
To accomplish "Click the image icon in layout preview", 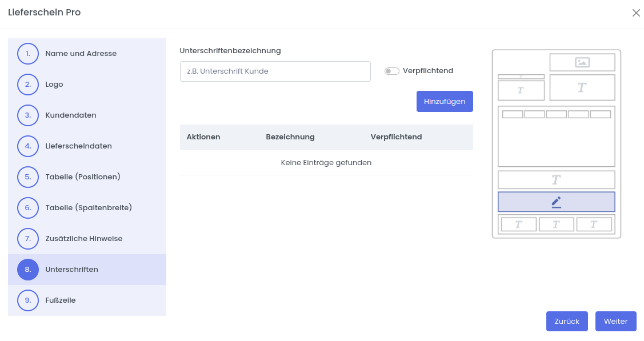I will [x=582, y=62].
